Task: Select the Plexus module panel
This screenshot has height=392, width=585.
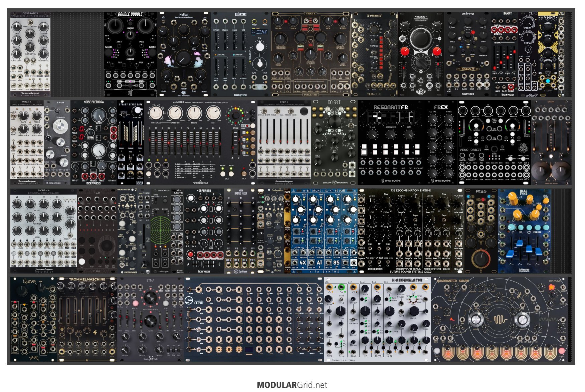Action: point(481,231)
